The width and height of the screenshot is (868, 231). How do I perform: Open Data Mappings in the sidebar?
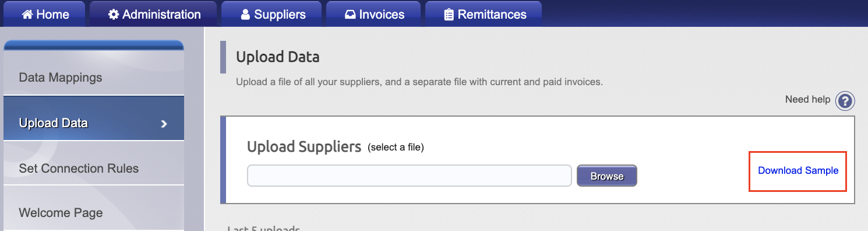coord(94,78)
